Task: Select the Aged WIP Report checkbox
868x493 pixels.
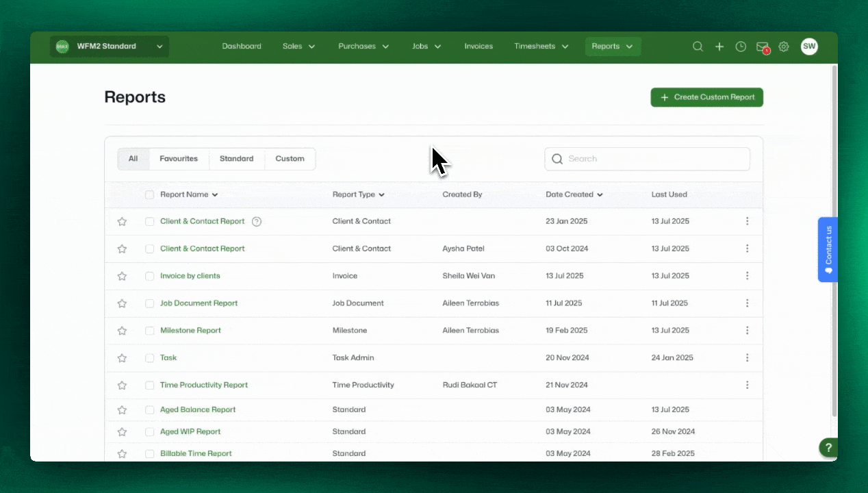Action: click(150, 432)
